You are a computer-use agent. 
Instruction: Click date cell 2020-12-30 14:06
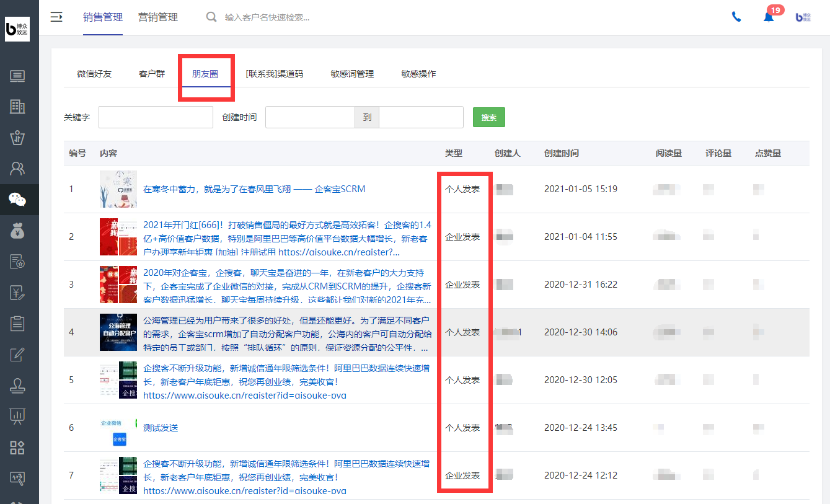click(581, 332)
